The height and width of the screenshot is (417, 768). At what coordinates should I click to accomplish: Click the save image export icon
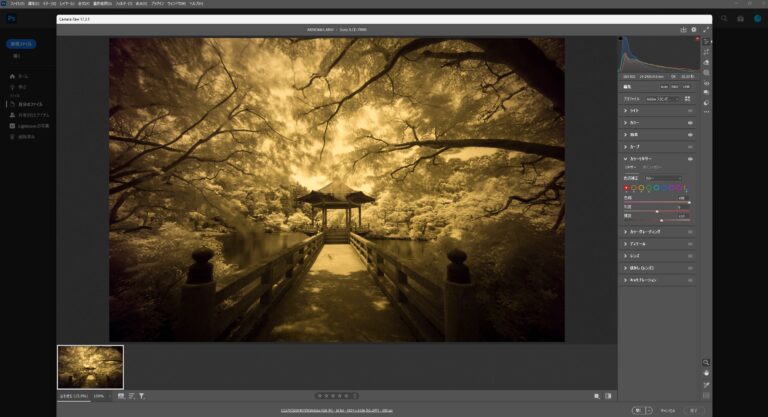(x=683, y=30)
